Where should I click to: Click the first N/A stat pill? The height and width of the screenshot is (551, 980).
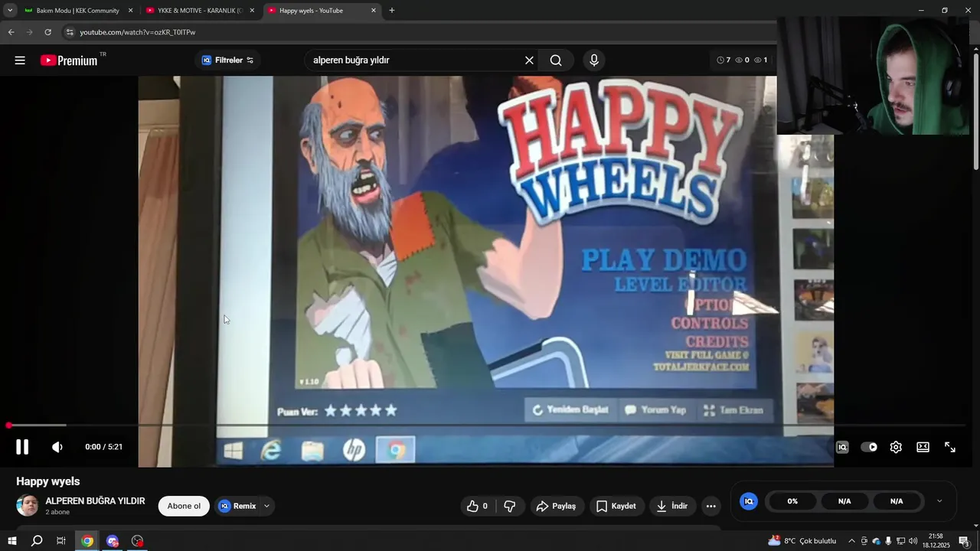pyautogui.click(x=844, y=501)
